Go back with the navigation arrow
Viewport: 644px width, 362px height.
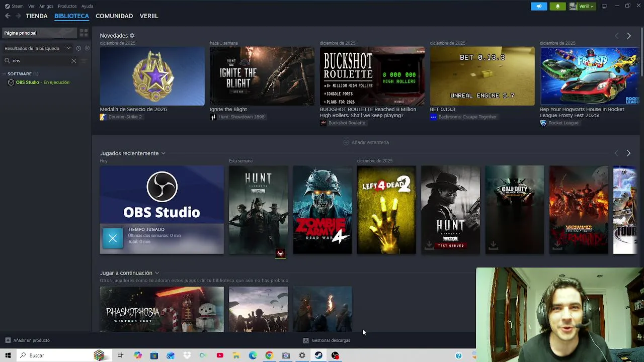click(8, 16)
